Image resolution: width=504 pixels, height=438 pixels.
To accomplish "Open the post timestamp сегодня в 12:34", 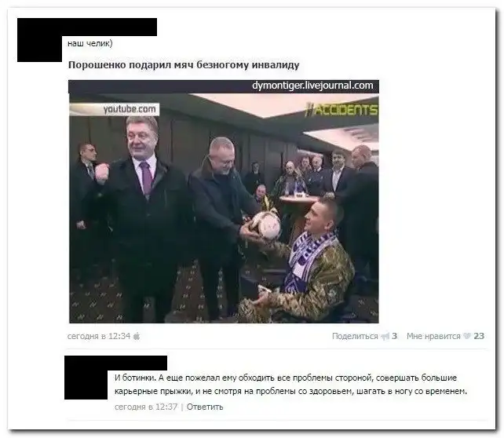I will click(x=99, y=336).
